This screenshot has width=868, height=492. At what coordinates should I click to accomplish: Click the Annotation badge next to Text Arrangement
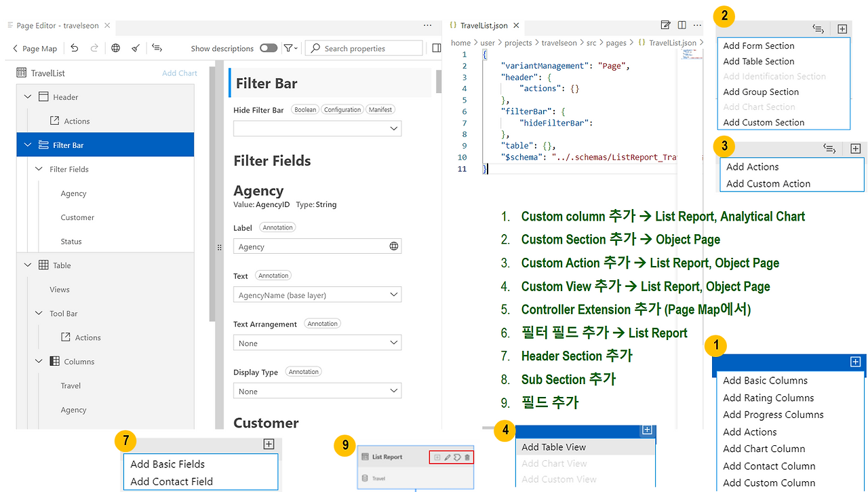(322, 324)
